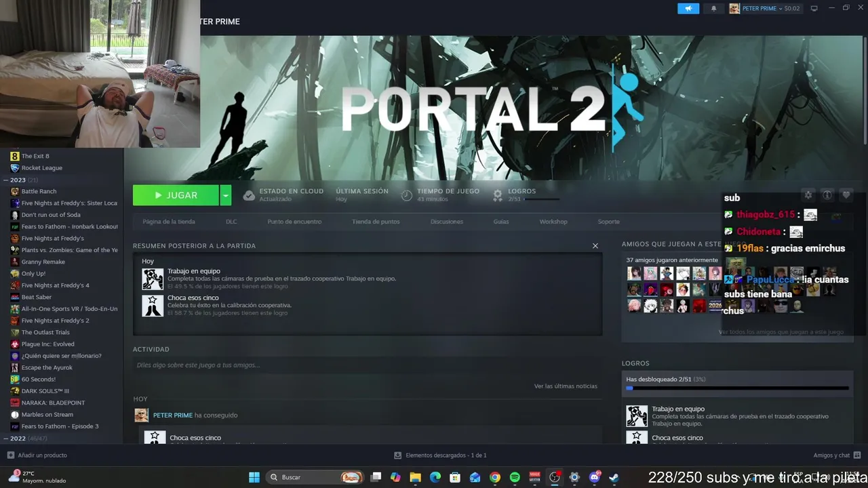The height and width of the screenshot is (488, 868).
Task: Click the Trabajo en equipo icon in LOGROS panel
Action: (x=637, y=416)
